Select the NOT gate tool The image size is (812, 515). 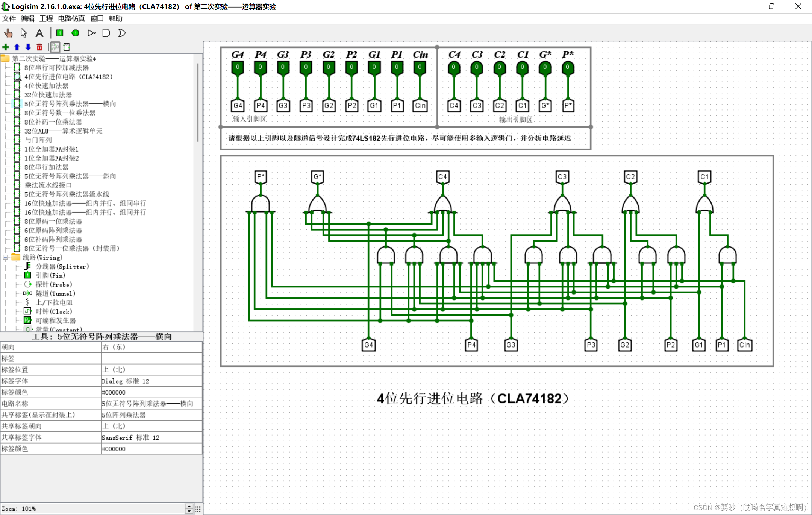click(x=91, y=33)
